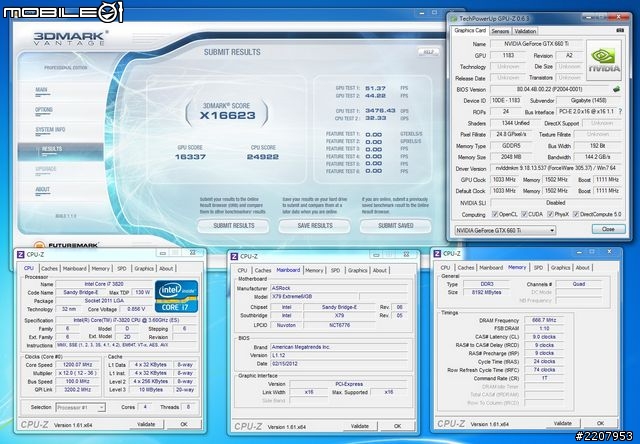Toggle the OpenCL checkbox in GPU-Z

tap(495, 214)
